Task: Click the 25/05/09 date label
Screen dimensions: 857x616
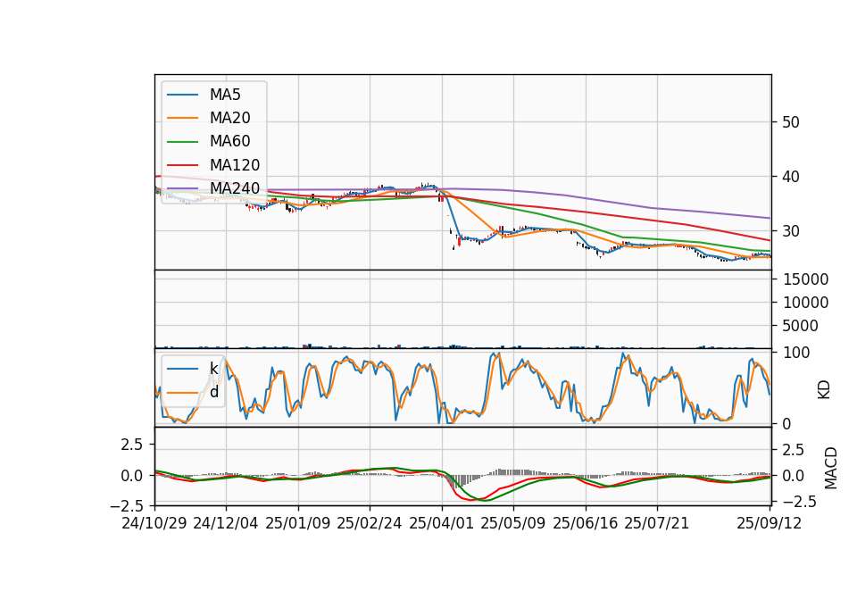Action: [513, 523]
